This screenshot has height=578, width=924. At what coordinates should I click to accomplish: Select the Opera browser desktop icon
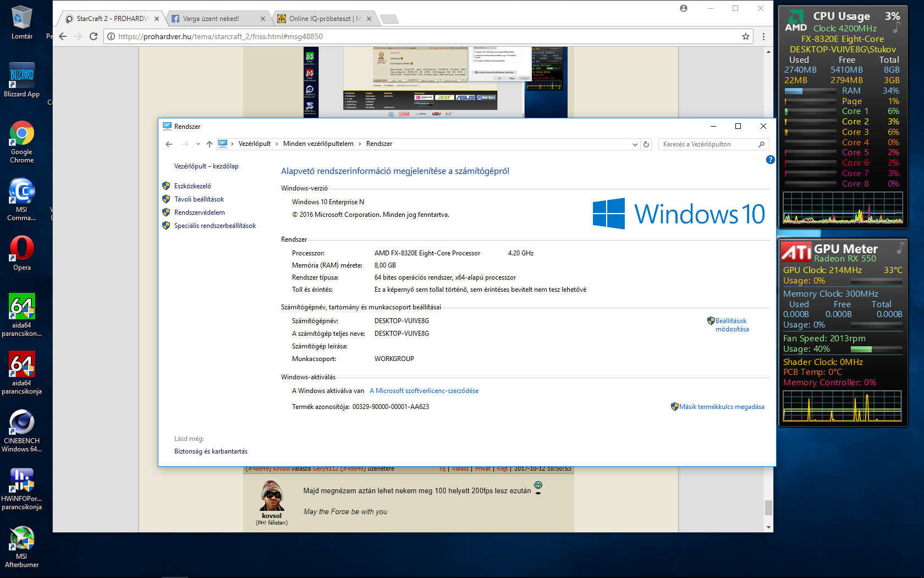tap(21, 254)
